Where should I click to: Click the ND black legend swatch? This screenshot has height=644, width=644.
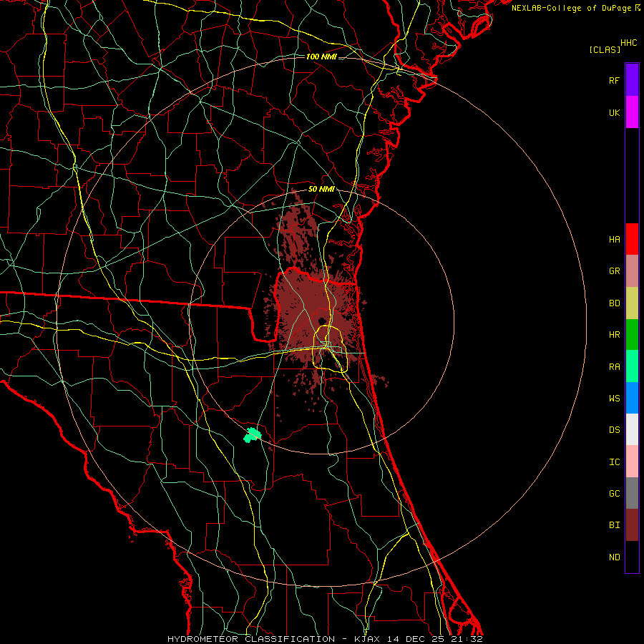pyautogui.click(x=632, y=557)
